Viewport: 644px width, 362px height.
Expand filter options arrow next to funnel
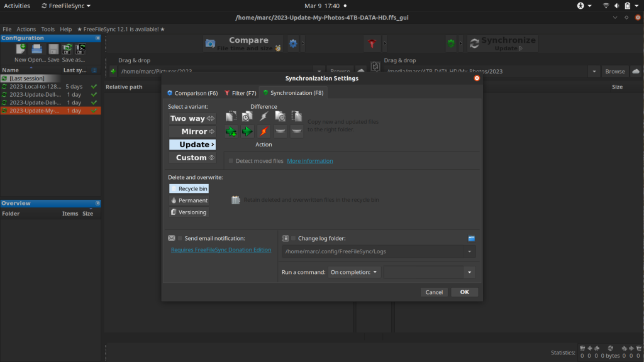pos(385,43)
